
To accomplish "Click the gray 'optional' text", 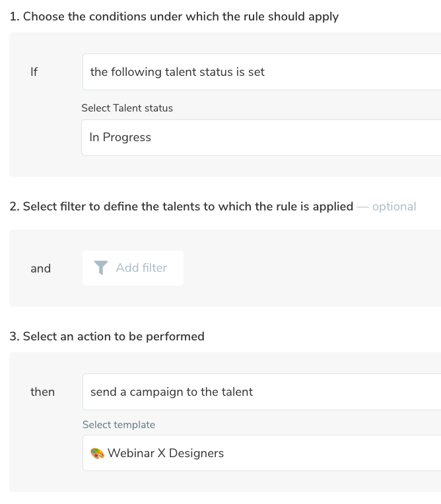I will pyautogui.click(x=394, y=206).
